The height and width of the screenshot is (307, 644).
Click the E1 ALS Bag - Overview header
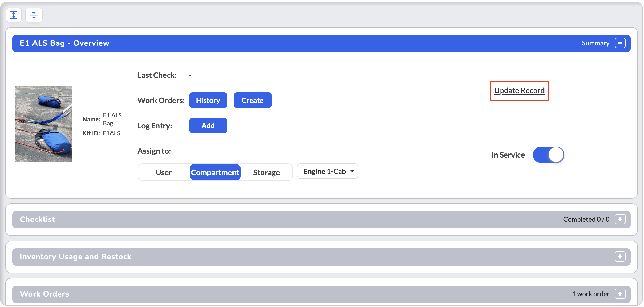point(321,43)
